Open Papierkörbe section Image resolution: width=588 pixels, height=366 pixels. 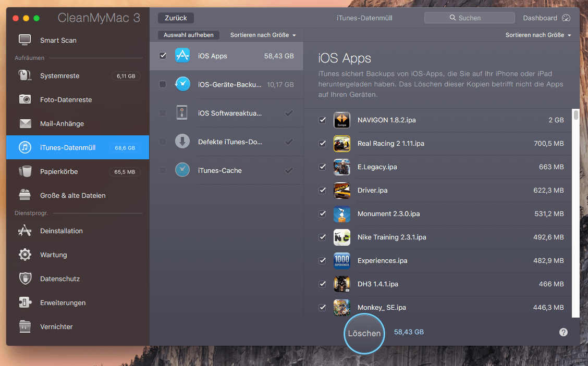click(78, 172)
